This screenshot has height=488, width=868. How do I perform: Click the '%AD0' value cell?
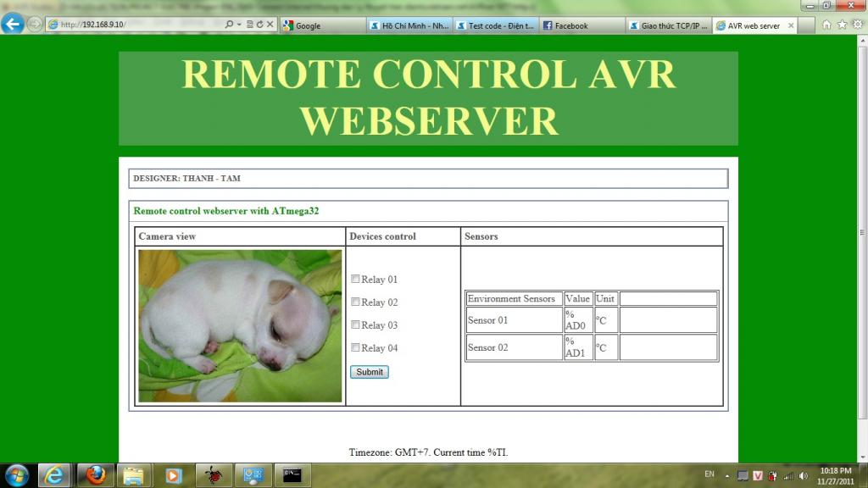[x=578, y=320]
